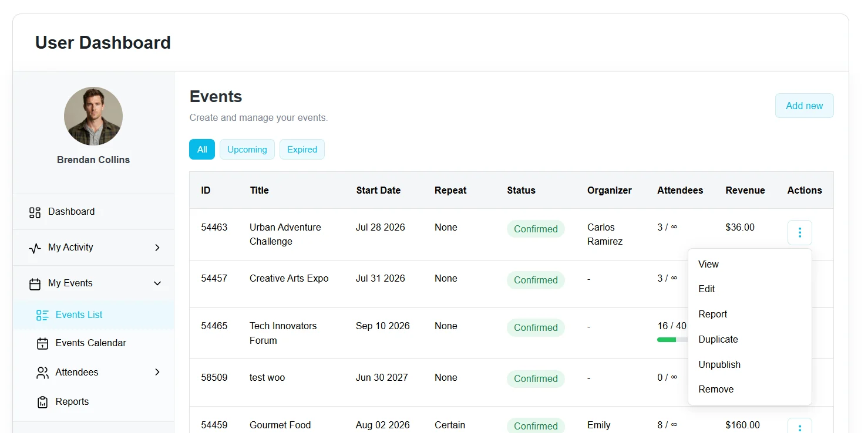This screenshot has width=868, height=433.
Task: Click the Dashboard grid icon in sidebar
Action: point(35,212)
